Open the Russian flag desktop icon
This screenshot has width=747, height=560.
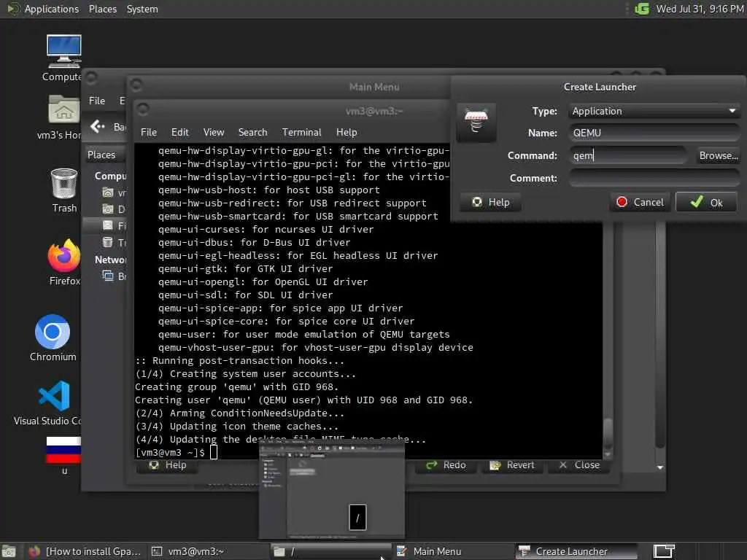(x=63, y=455)
